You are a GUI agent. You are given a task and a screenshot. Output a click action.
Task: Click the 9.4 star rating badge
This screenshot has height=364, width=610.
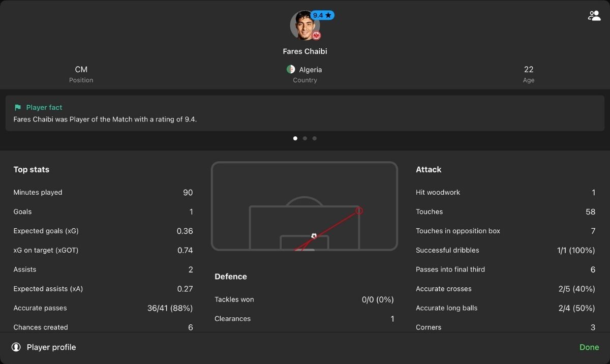click(x=322, y=15)
